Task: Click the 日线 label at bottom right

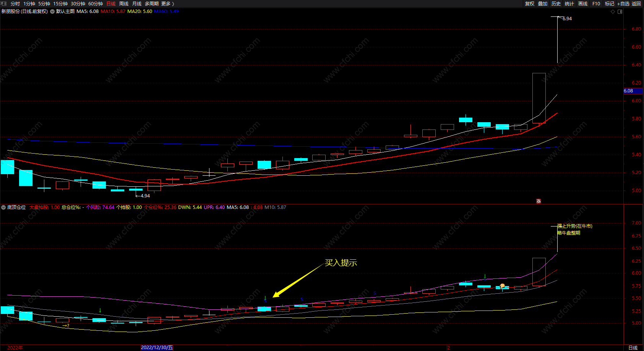Action: pos(633,348)
